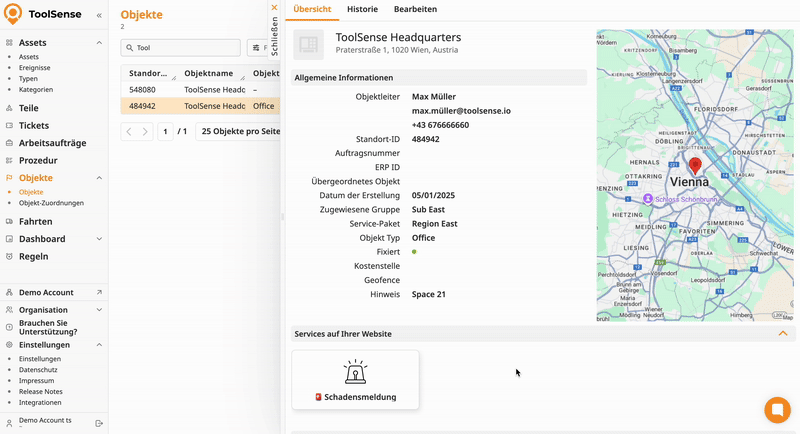
Task: Click the Demo Account person icon
Action: pyautogui.click(x=9, y=292)
